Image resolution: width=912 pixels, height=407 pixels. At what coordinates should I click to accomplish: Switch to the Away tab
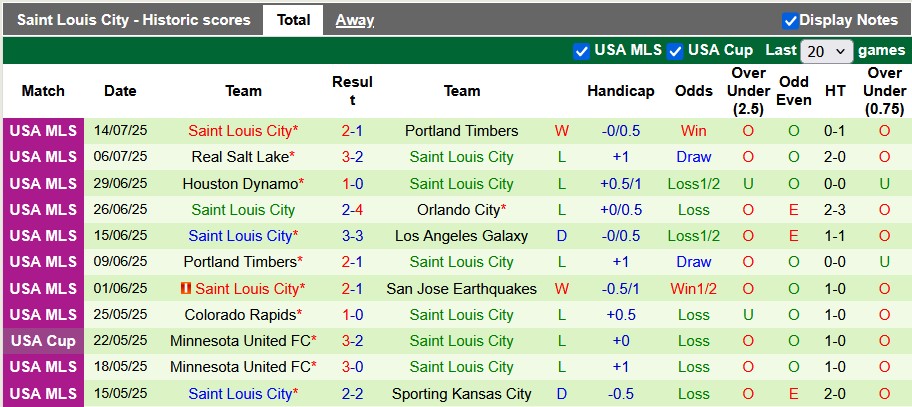pos(355,20)
